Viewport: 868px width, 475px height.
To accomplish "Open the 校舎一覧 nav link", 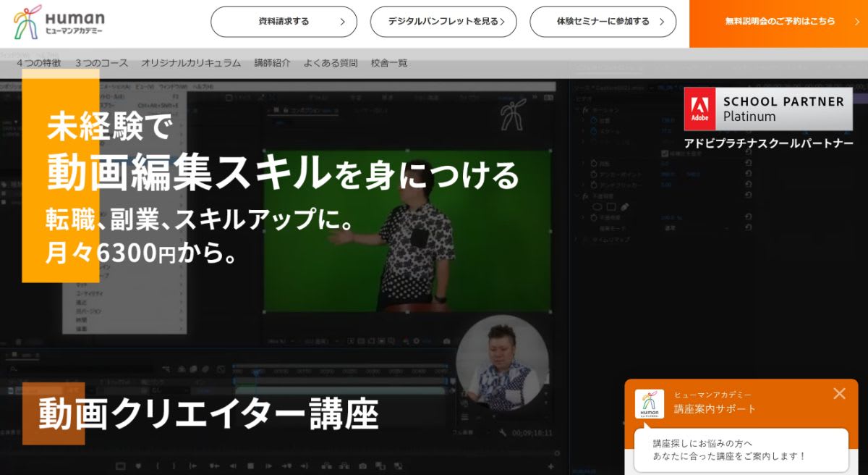I will [x=389, y=63].
